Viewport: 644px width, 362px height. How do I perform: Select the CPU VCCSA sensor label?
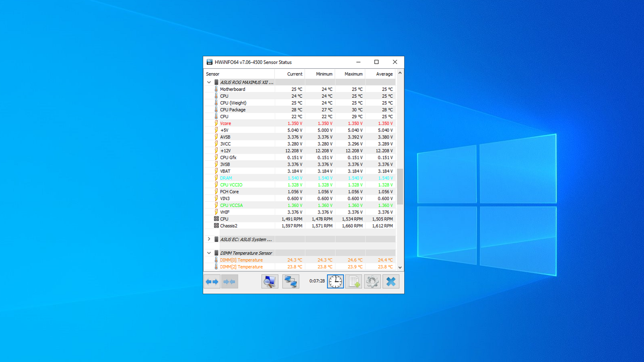click(x=231, y=206)
